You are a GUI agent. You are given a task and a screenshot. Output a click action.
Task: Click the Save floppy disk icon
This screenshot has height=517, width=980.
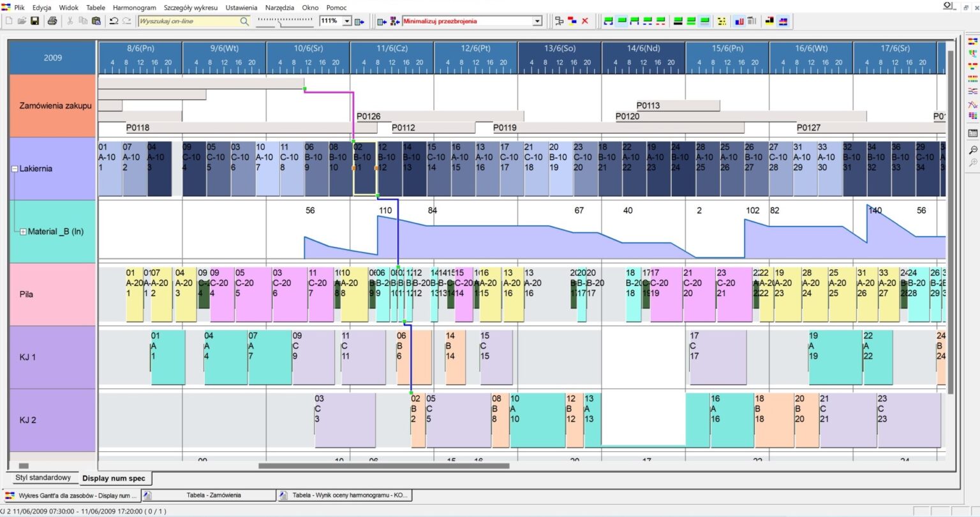coord(35,21)
